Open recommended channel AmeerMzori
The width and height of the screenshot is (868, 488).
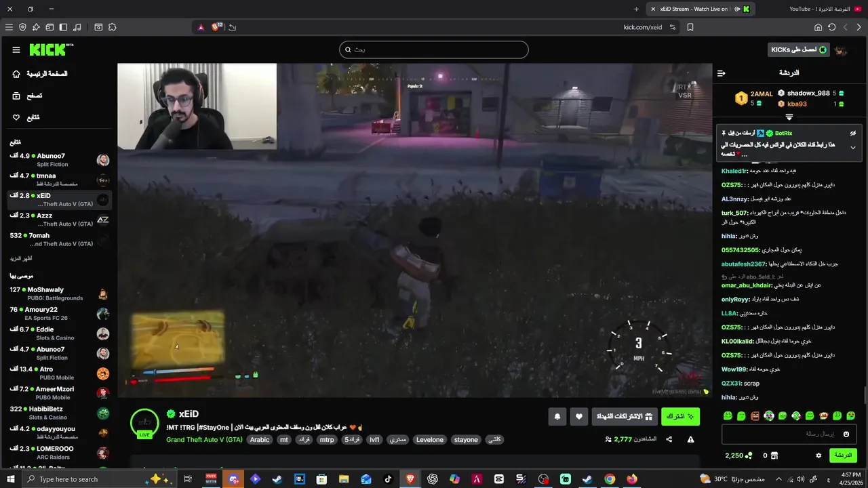coord(59,393)
